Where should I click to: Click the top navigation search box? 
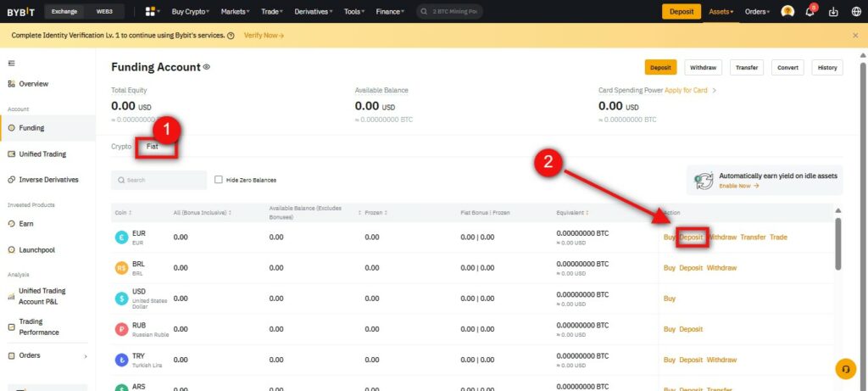(x=449, y=12)
